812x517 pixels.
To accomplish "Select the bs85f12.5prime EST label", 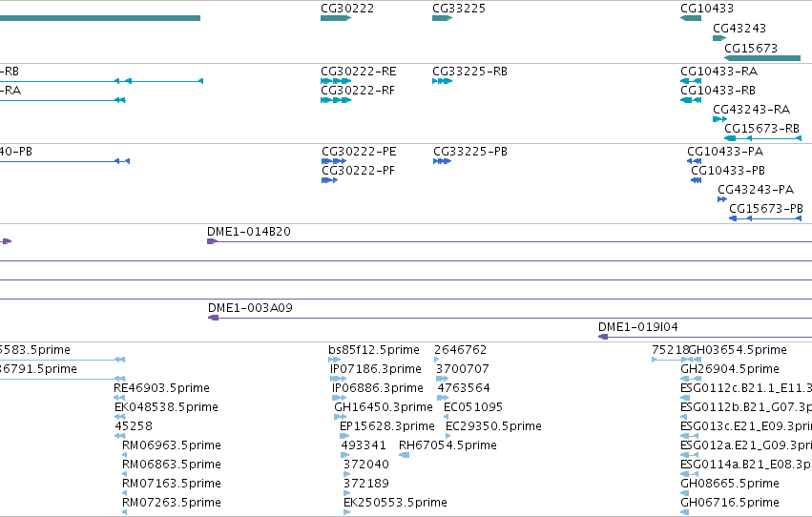I will tap(374, 350).
